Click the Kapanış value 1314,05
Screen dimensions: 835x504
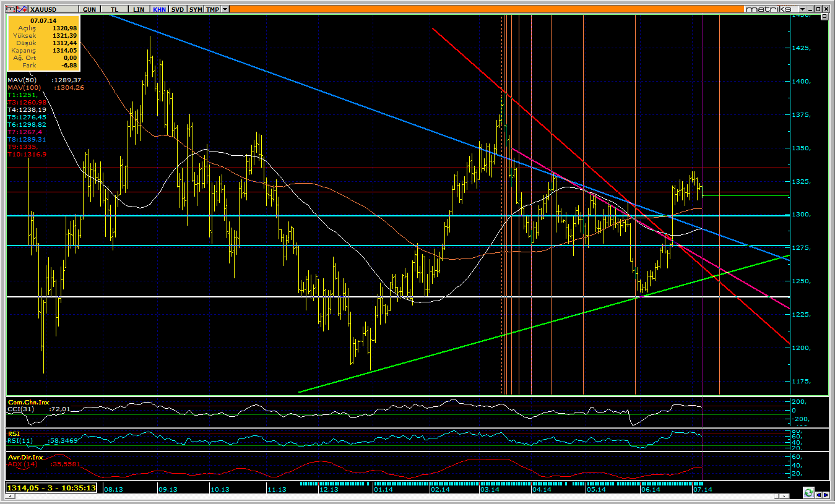point(64,50)
